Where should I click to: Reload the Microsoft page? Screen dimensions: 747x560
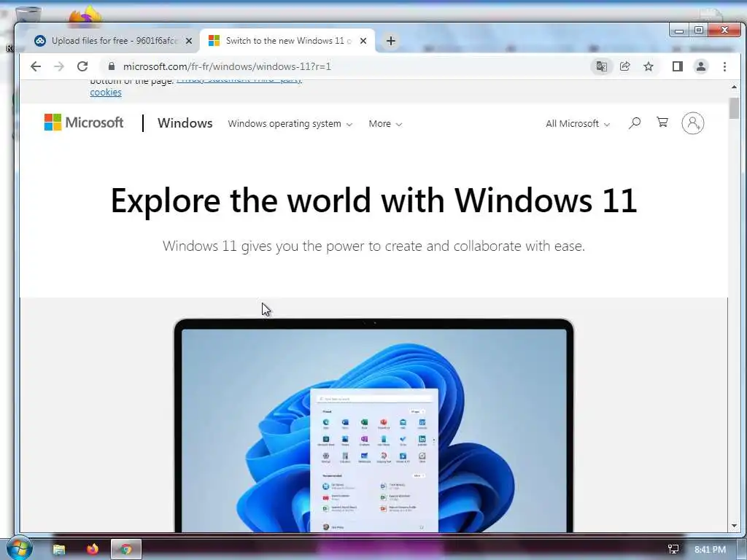click(x=82, y=66)
